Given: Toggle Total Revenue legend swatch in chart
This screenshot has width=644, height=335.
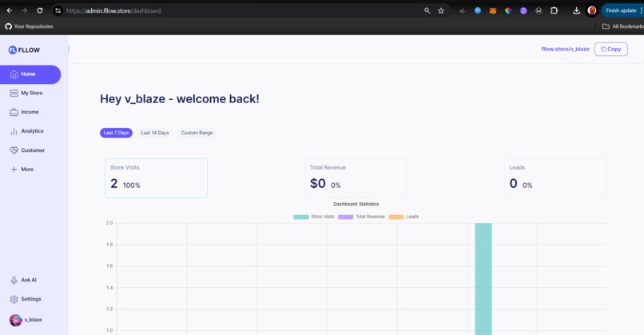Looking at the screenshot, I should [x=345, y=217].
